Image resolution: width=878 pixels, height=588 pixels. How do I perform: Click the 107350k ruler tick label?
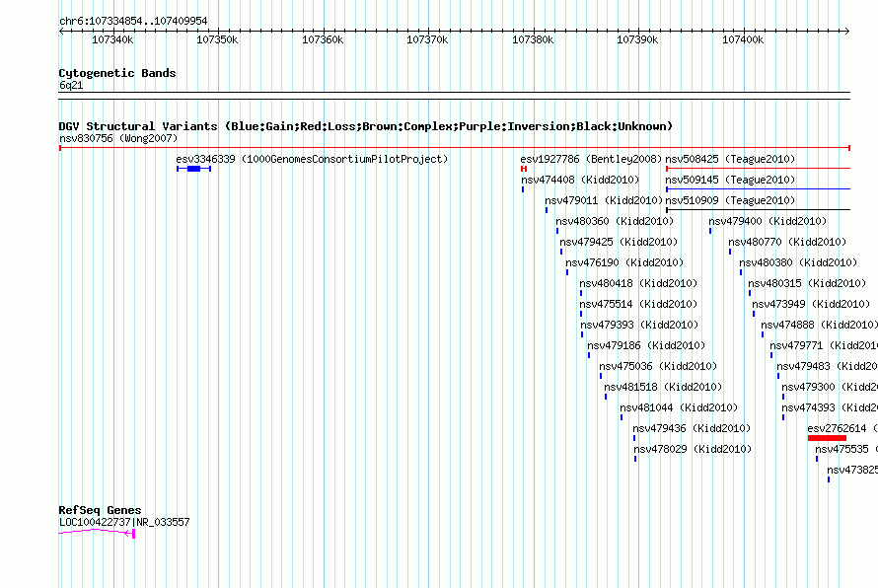(x=217, y=39)
